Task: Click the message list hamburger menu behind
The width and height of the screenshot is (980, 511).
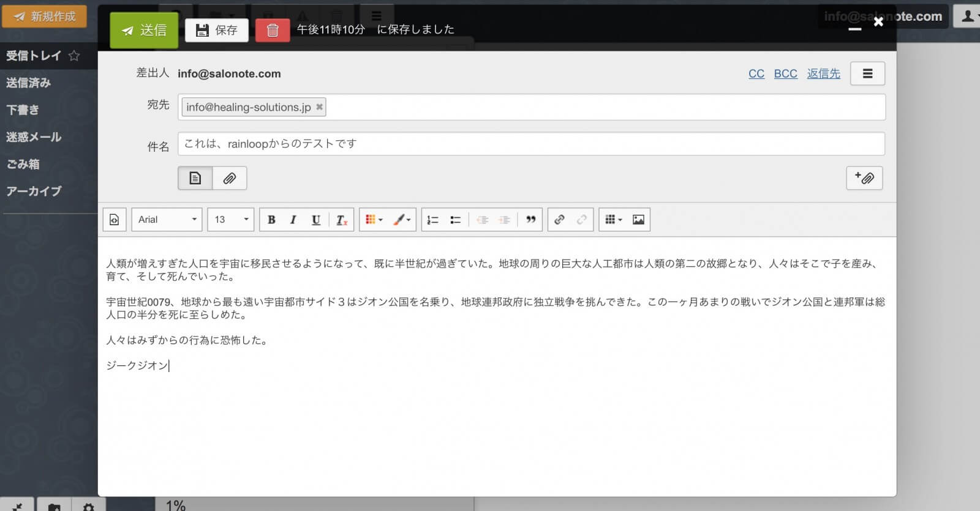Action: 376,16
